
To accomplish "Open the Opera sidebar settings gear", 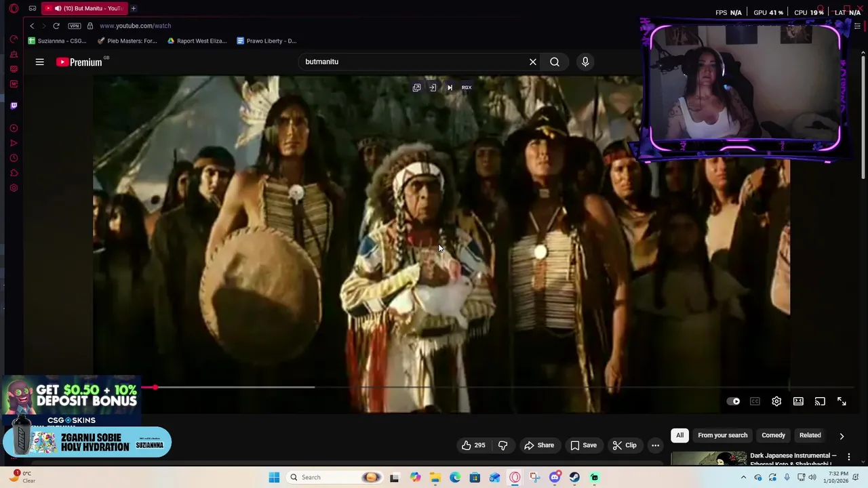I will coord(14,188).
